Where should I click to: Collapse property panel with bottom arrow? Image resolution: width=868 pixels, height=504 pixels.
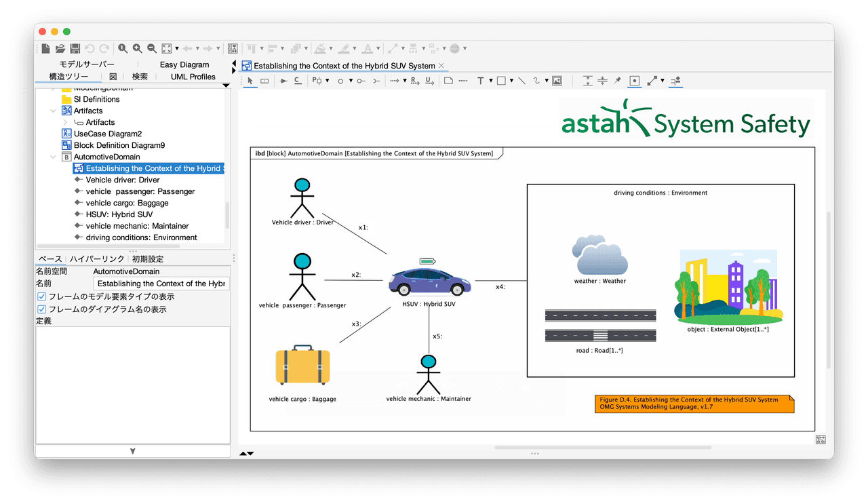(133, 451)
